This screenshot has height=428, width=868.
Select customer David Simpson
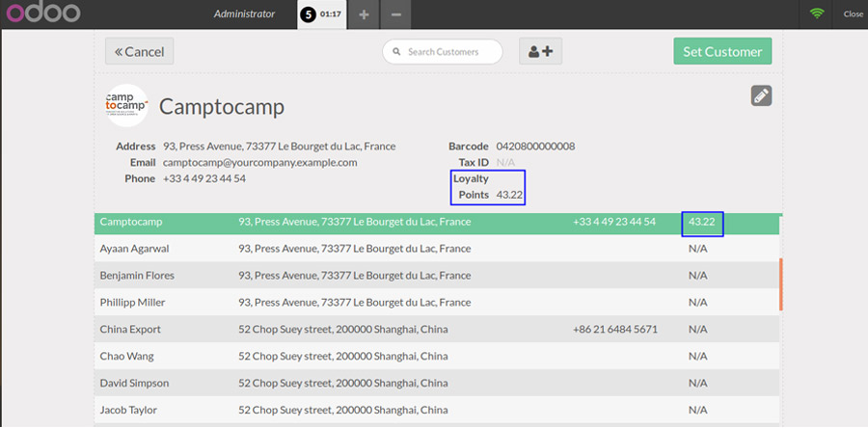pyautogui.click(x=437, y=383)
